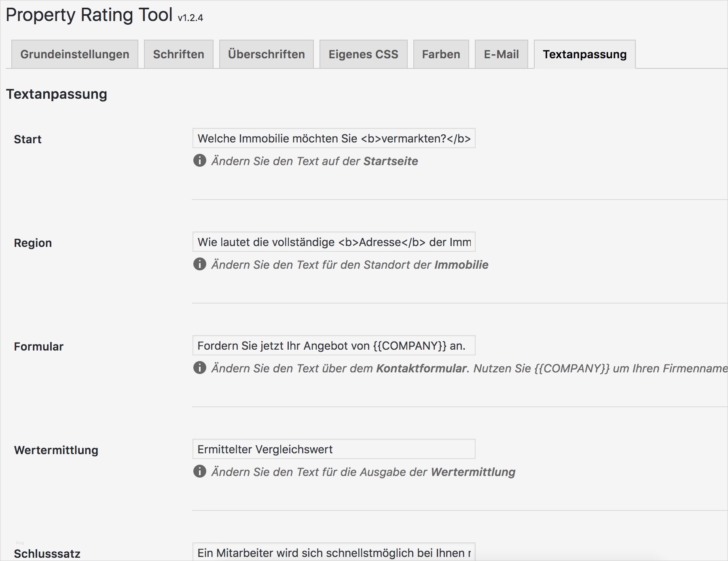
Task: Open the E-Mail settings tab
Action: (x=501, y=54)
